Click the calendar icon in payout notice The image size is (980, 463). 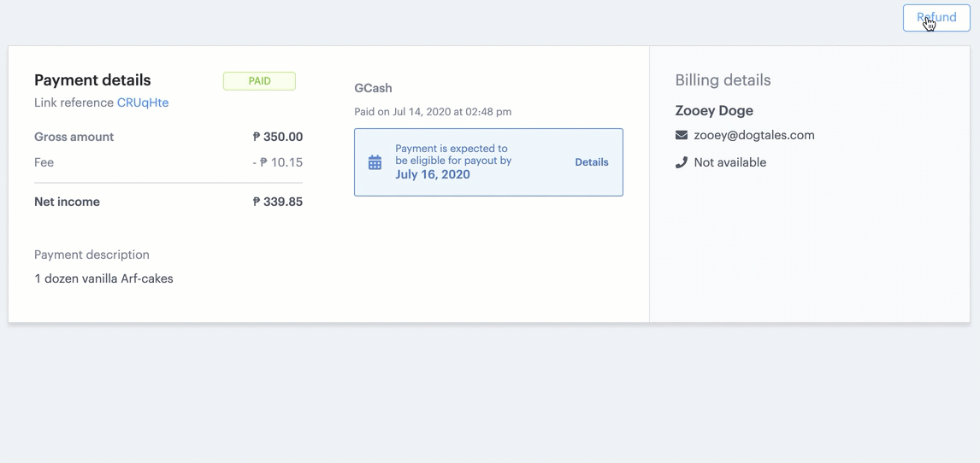coord(375,162)
